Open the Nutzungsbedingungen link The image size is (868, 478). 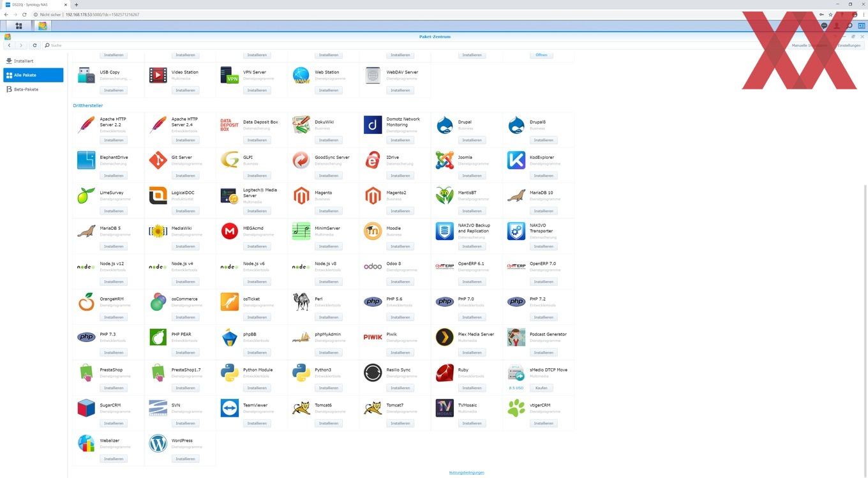tap(467, 473)
